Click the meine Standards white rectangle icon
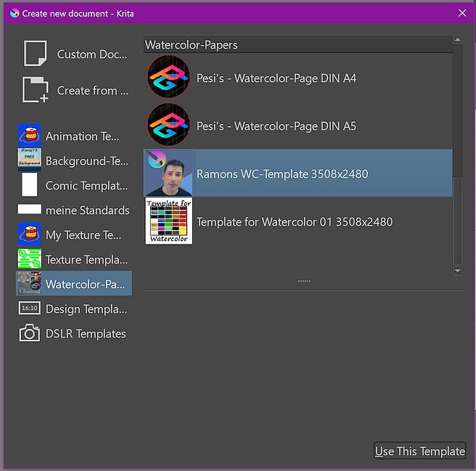Viewport: 476px width, 471px height. tap(29, 209)
